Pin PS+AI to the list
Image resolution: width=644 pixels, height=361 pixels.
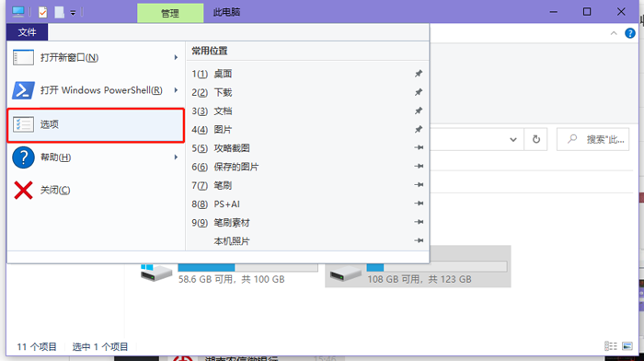pyautogui.click(x=419, y=204)
